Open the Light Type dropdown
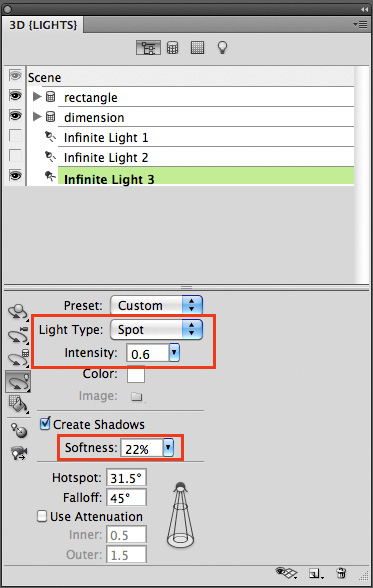This screenshot has height=588, width=373. tap(156, 329)
